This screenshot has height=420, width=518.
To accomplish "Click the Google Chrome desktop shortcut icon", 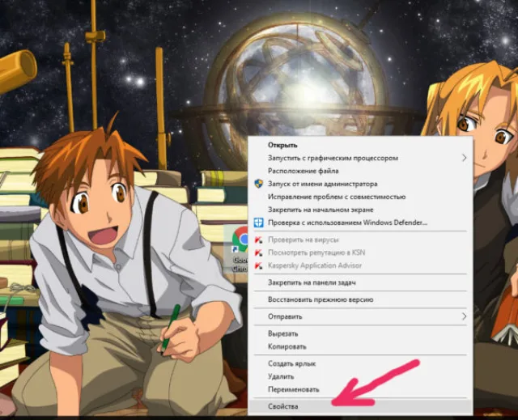I will point(240,239).
